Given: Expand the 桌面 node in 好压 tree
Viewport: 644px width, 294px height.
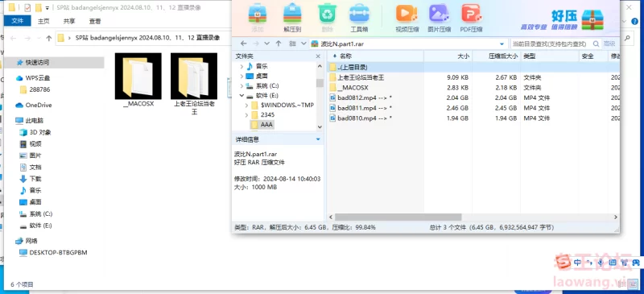Looking at the screenshot, I should coord(241,76).
